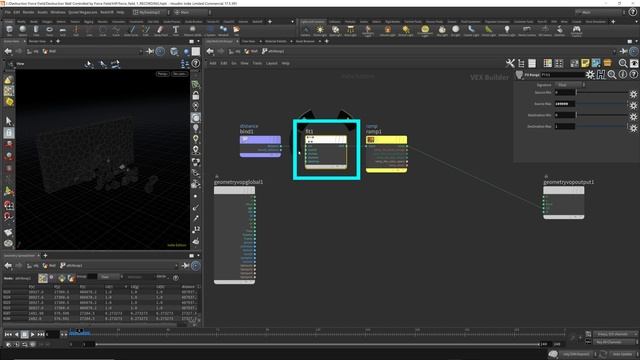The height and width of the screenshot is (360, 640).
Task: Add a new shelf tab with plus
Action: (x=269, y=21)
